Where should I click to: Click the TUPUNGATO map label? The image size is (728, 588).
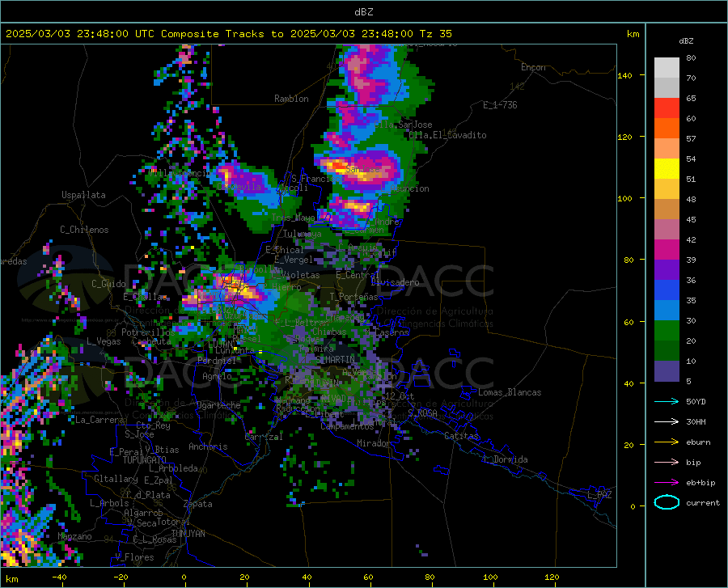click(x=145, y=460)
